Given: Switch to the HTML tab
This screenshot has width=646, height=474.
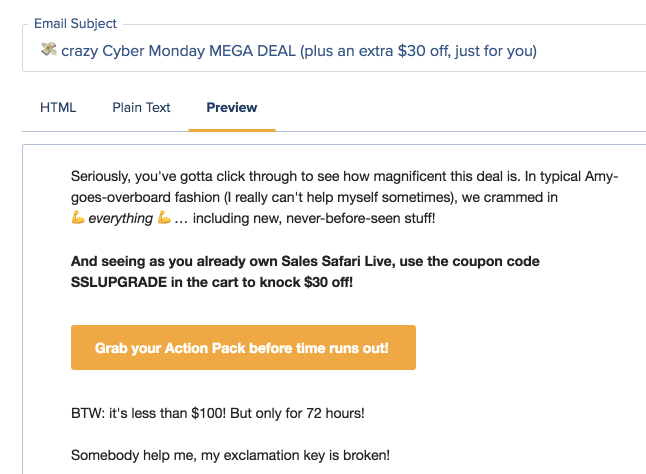Looking at the screenshot, I should click(58, 107).
